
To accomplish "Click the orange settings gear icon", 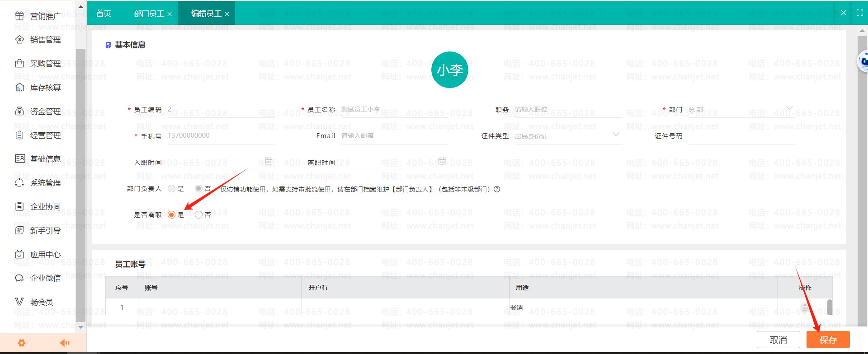I will pyautogui.click(x=21, y=343).
